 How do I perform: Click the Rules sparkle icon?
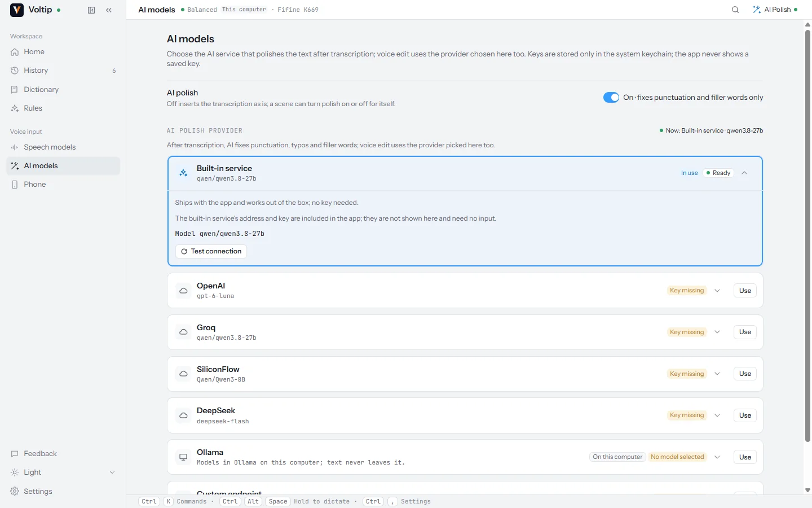(15, 108)
